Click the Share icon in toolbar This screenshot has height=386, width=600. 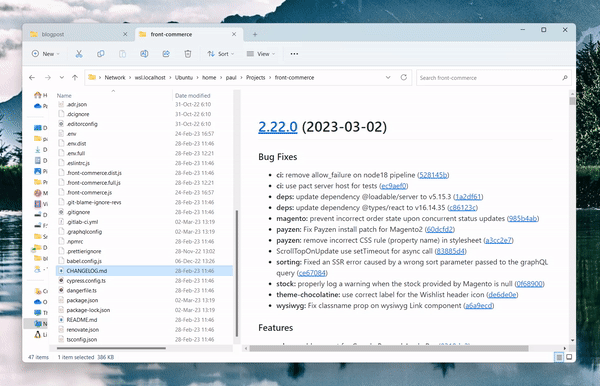click(x=166, y=54)
